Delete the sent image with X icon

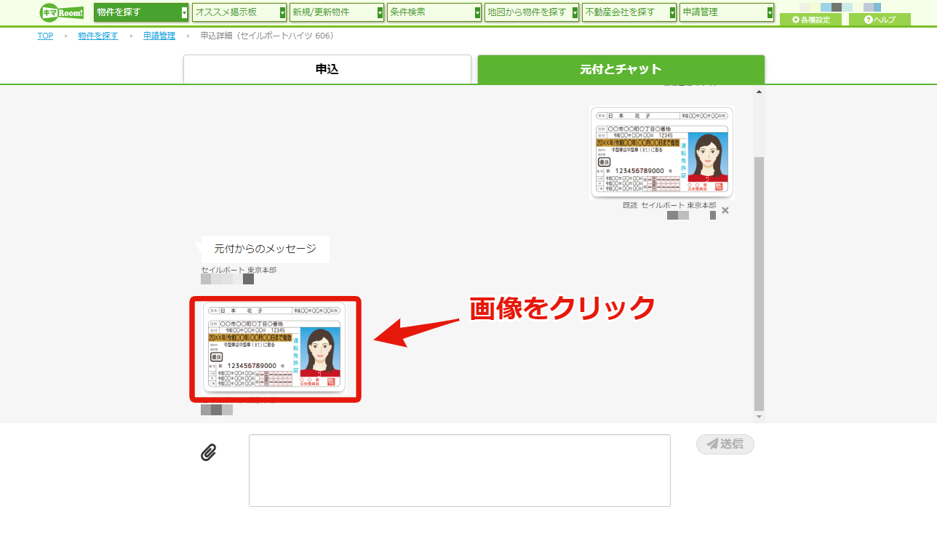click(x=725, y=210)
